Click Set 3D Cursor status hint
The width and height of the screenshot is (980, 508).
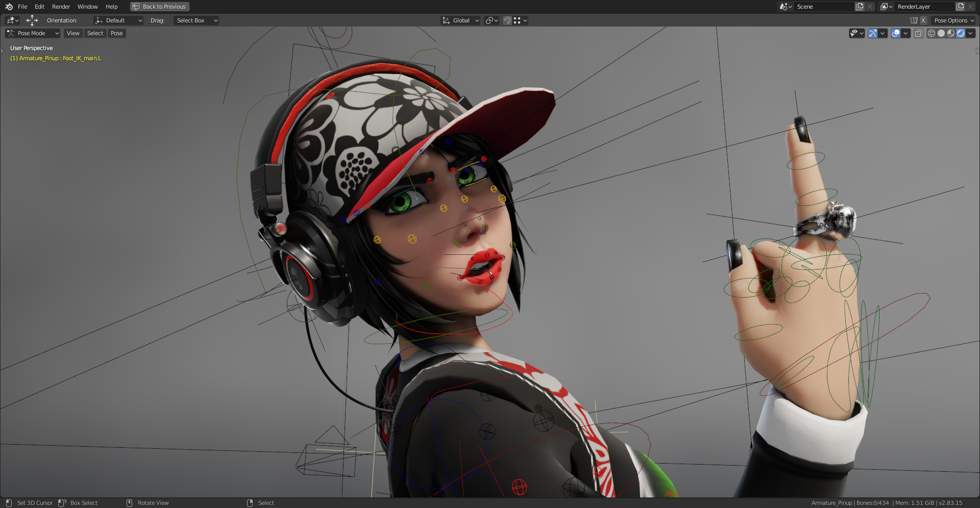(35, 503)
